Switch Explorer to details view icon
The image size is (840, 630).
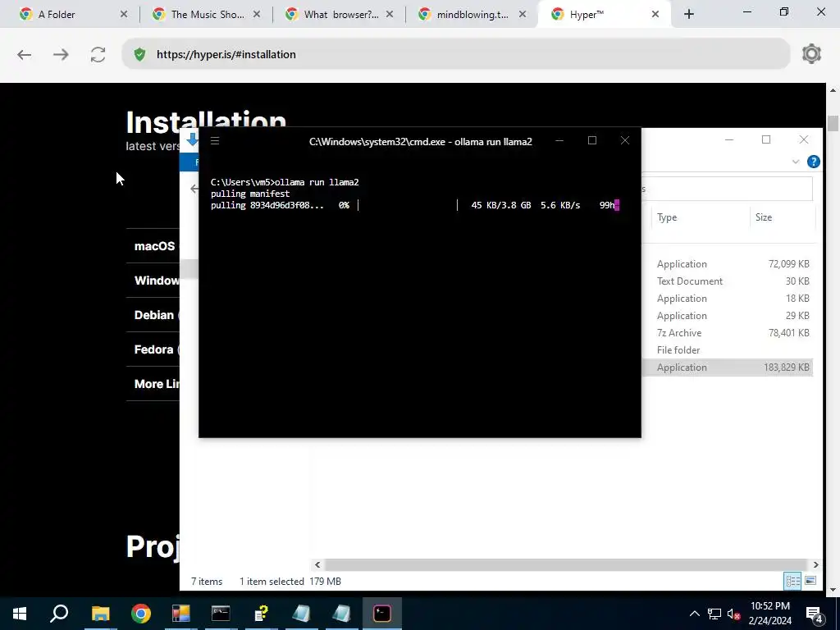click(x=792, y=581)
